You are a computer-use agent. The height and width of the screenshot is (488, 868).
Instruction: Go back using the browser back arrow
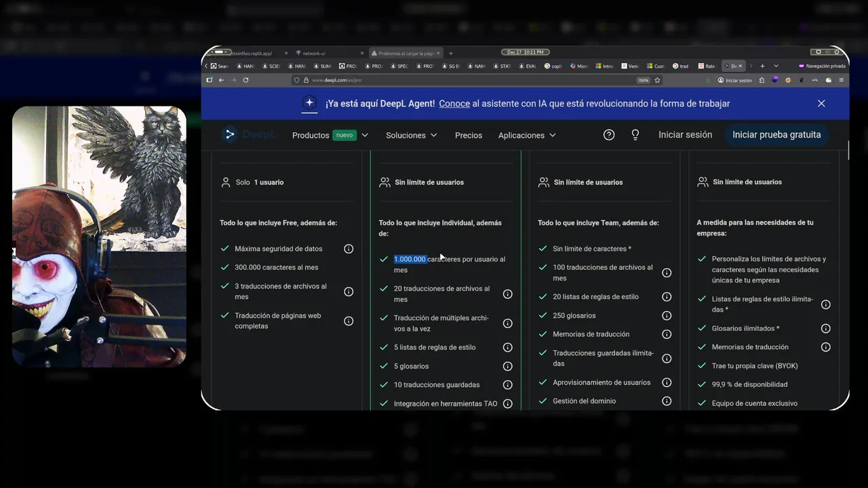[x=221, y=80]
